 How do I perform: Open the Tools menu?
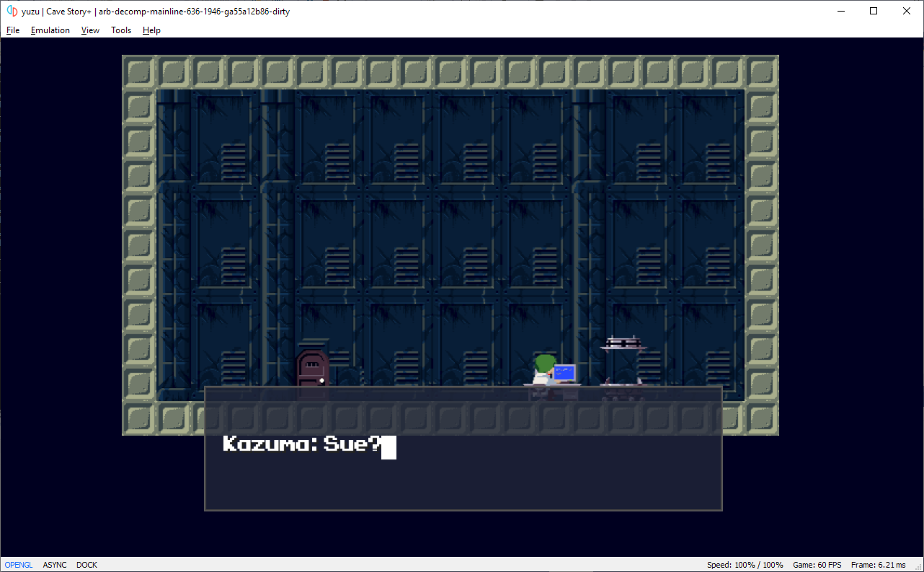(x=121, y=30)
